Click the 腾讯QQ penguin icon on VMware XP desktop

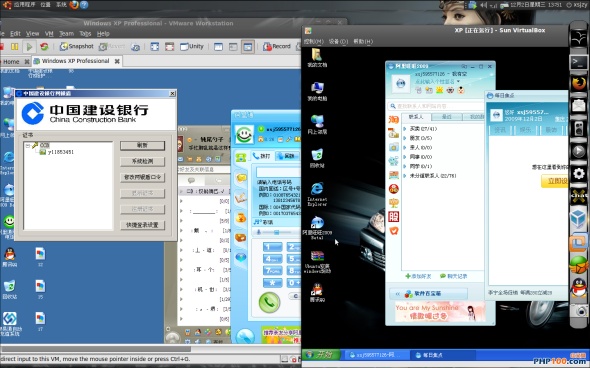pyautogui.click(x=9, y=255)
